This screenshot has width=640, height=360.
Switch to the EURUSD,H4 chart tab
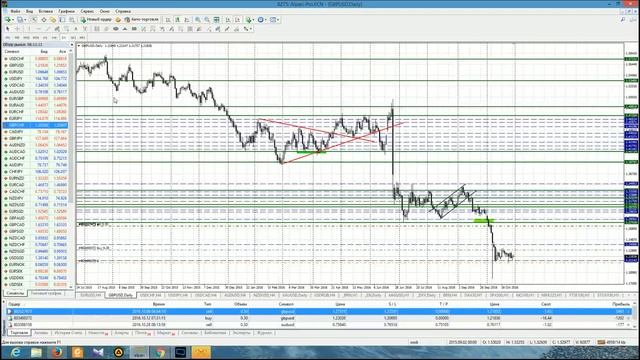click(90, 295)
